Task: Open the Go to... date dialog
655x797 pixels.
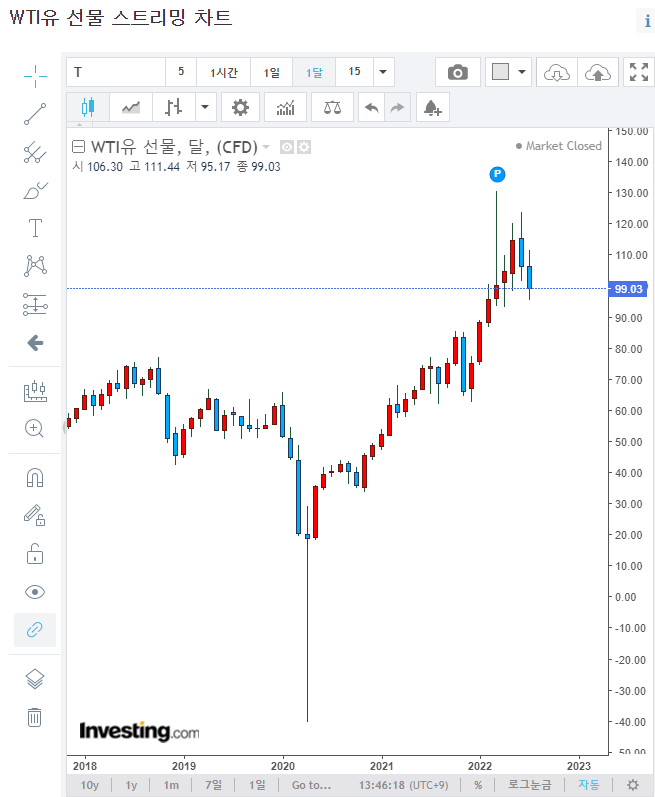Action: pyautogui.click(x=311, y=785)
